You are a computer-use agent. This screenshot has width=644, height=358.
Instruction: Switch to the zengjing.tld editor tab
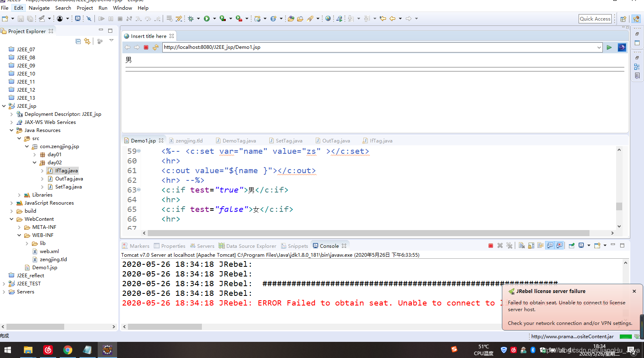tap(186, 140)
